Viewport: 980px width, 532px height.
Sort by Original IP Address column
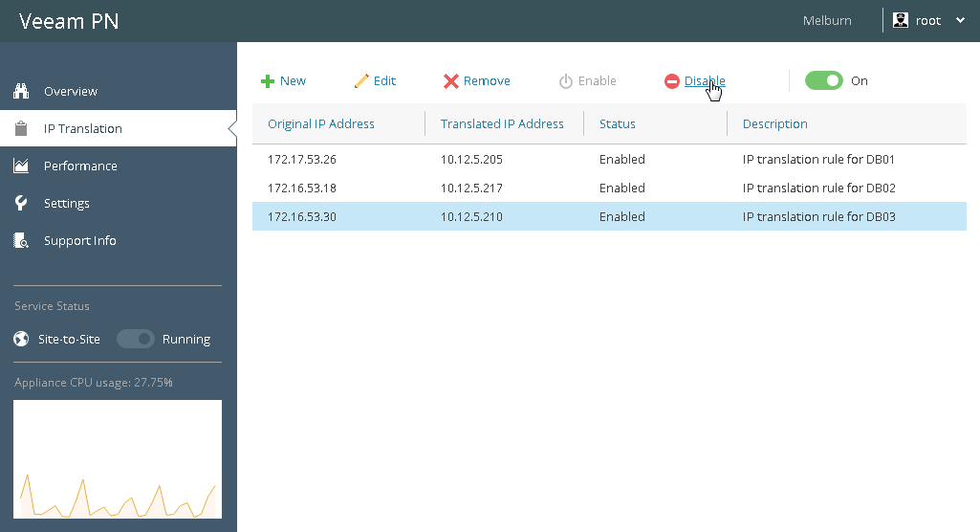[x=321, y=123]
